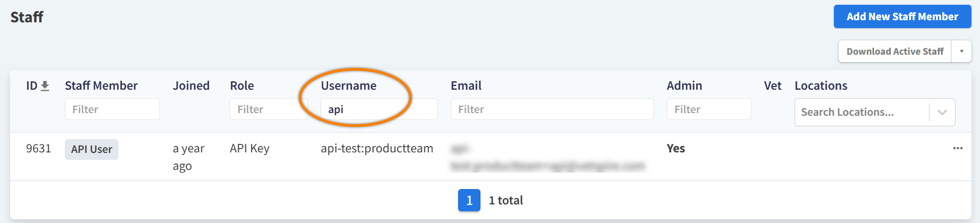This screenshot has width=980, height=223.
Task: Open the Search Locations combo box
Action: 861,112
